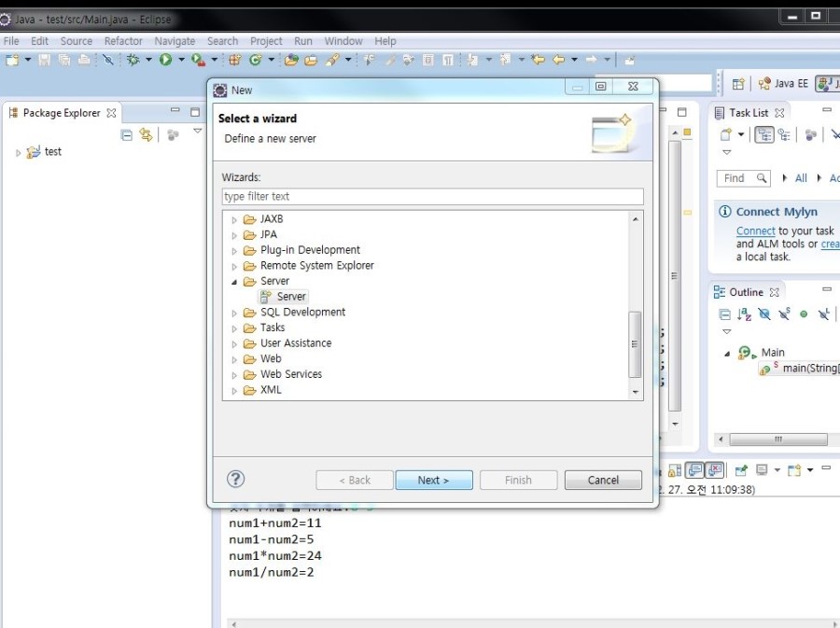Screen dimensions: 840x628
Task: Expand the Web Services folder
Action: 234,375
